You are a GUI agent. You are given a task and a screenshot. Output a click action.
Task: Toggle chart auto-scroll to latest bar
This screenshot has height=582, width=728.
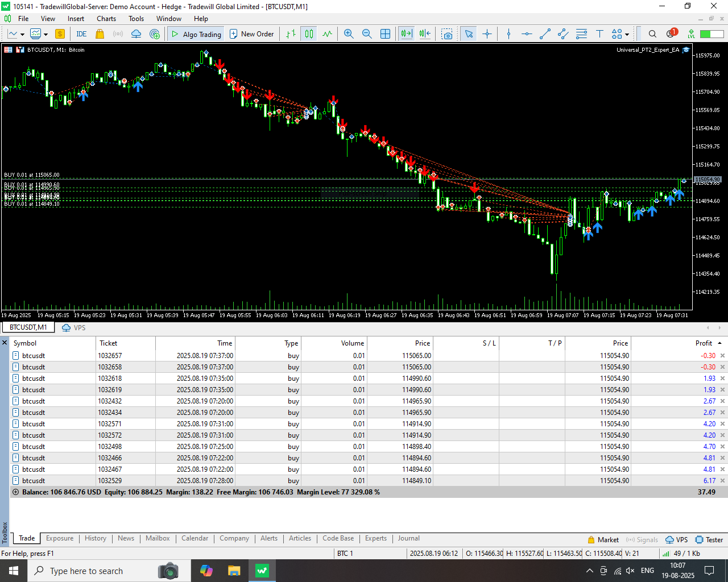tap(406, 34)
